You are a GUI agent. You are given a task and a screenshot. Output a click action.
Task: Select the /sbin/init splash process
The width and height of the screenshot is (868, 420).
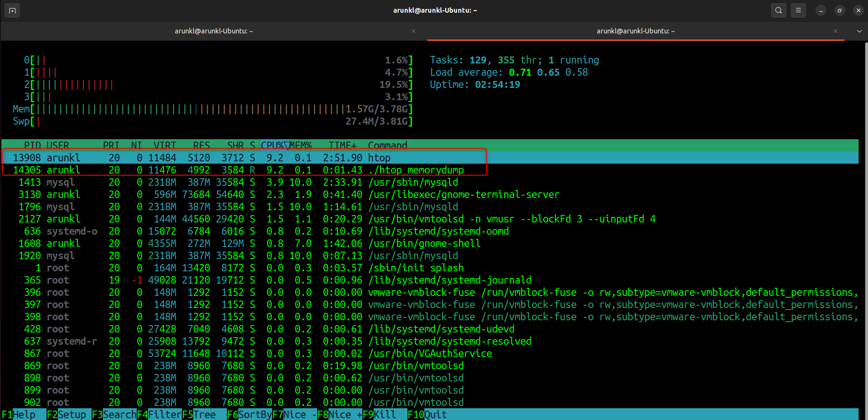pos(430,268)
